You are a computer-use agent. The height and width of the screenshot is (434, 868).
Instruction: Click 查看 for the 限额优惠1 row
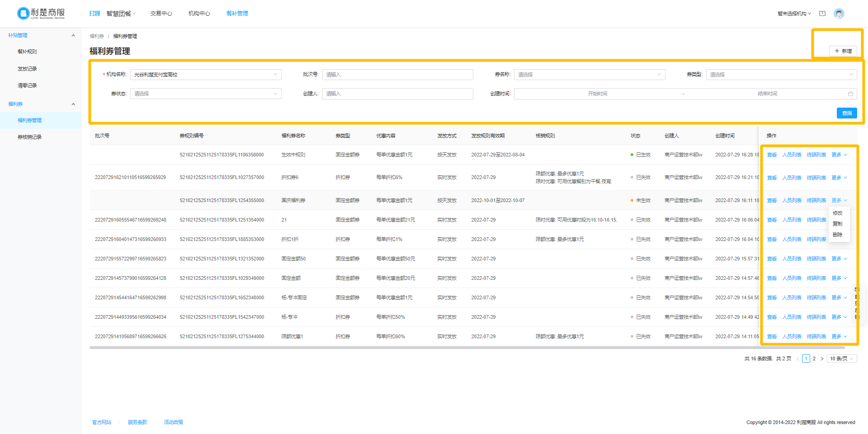[772, 336]
